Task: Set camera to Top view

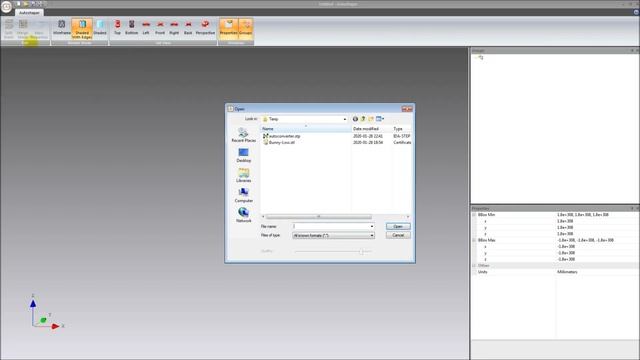Action: (x=117, y=28)
